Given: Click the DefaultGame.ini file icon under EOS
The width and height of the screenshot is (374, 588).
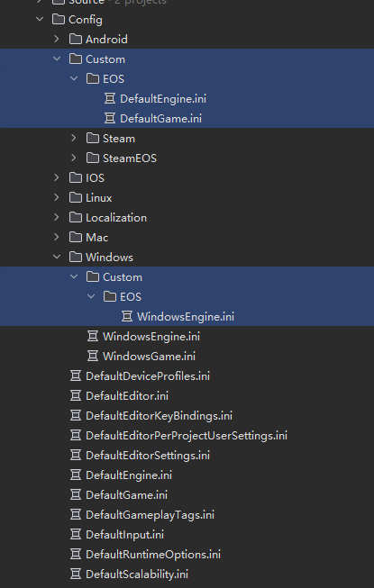Looking at the screenshot, I should pos(110,119).
